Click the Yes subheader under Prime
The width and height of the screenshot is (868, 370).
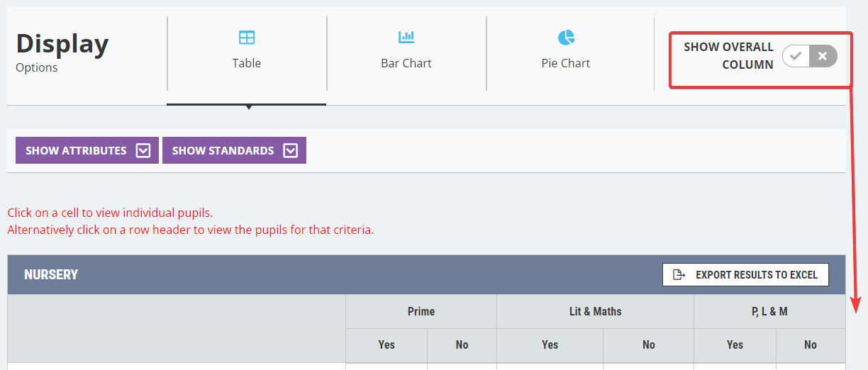(x=386, y=345)
